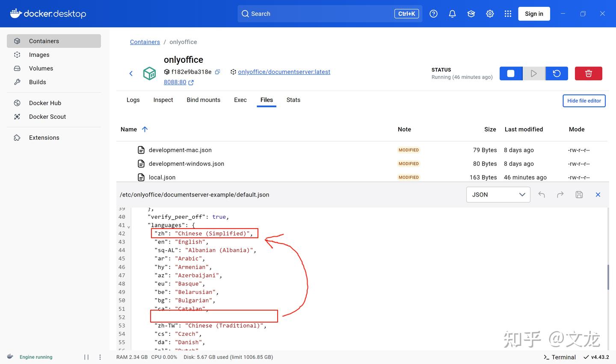Viewport: 616px width, 364px height.
Task: Redo the edit in file editor
Action: pos(560,194)
